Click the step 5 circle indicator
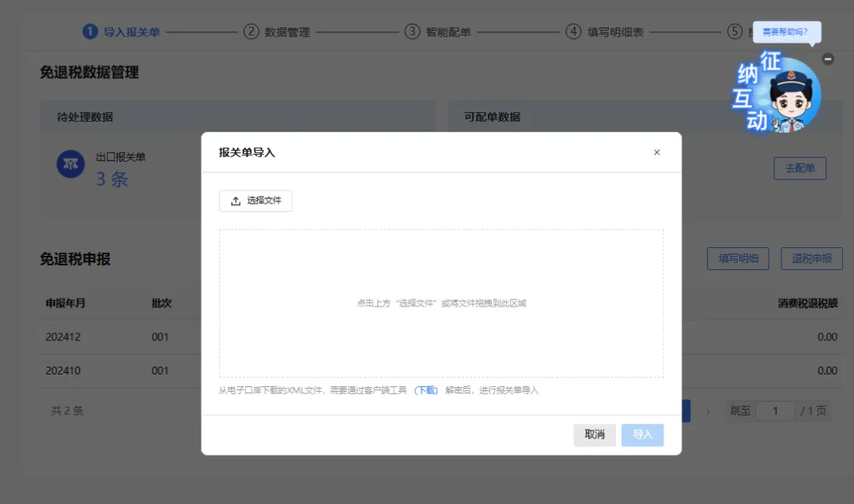This screenshot has height=504, width=854. [x=735, y=32]
